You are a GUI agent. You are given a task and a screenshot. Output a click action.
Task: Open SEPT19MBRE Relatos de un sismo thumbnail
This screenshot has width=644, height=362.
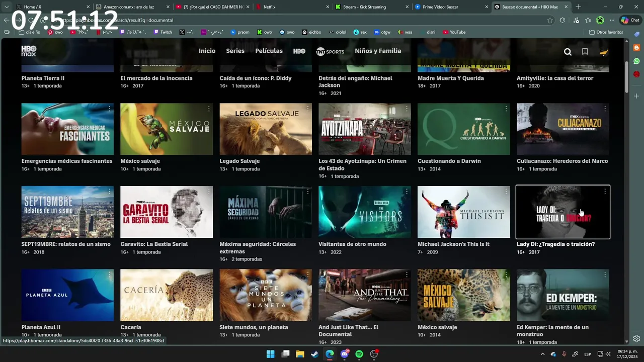tap(67, 212)
